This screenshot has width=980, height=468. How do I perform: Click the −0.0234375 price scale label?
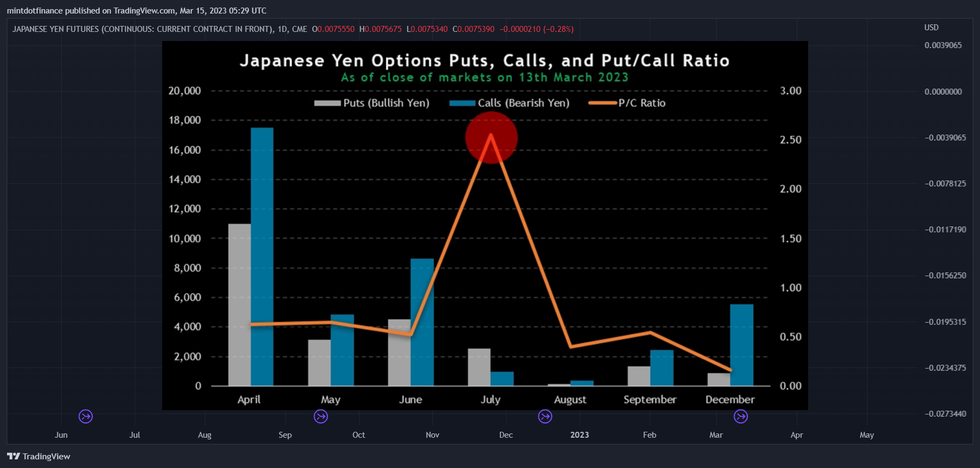[945, 368]
